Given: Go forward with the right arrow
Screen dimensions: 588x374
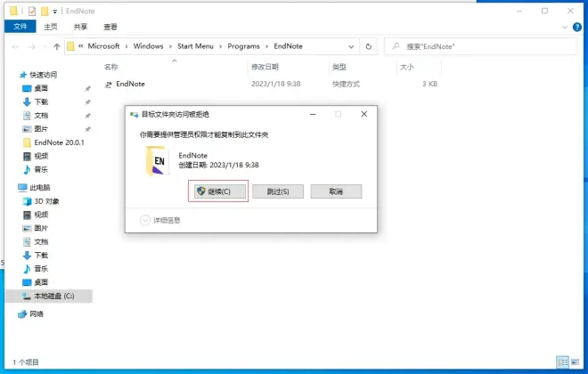Looking at the screenshot, I should [32, 46].
